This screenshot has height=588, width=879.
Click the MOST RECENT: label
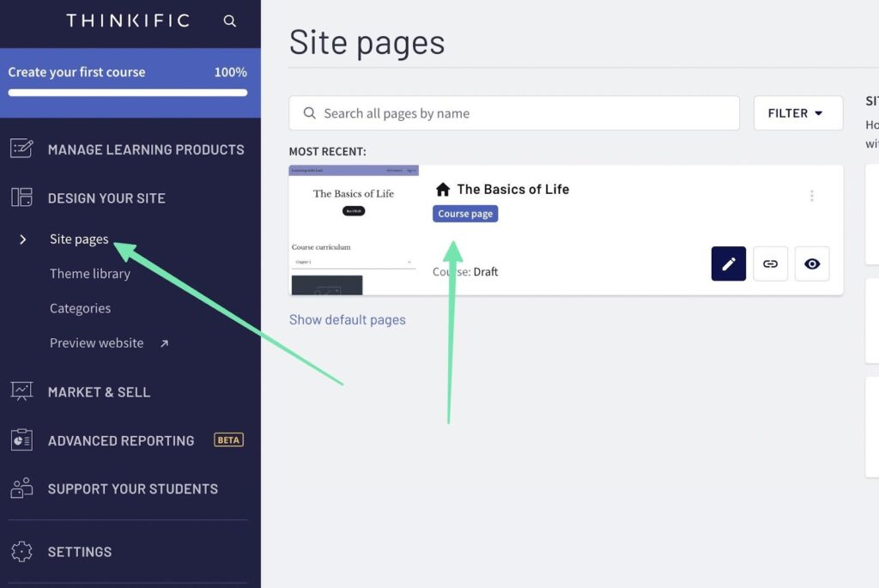(x=327, y=151)
